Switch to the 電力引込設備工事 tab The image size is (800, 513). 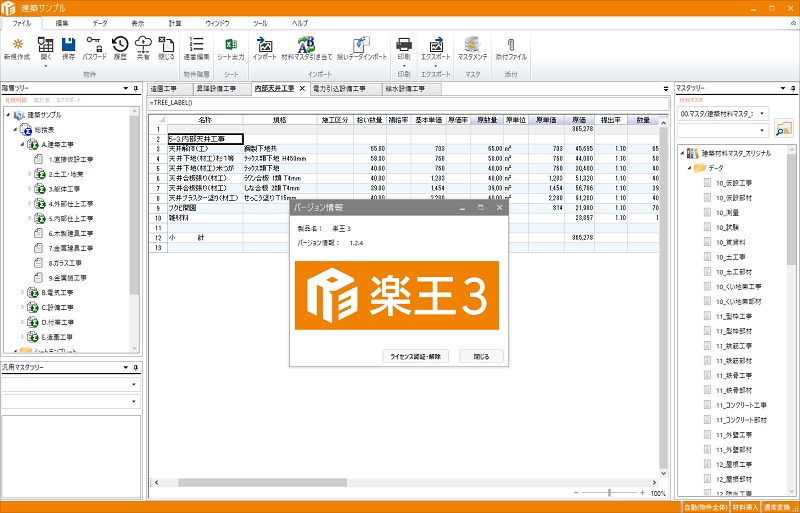click(x=341, y=89)
